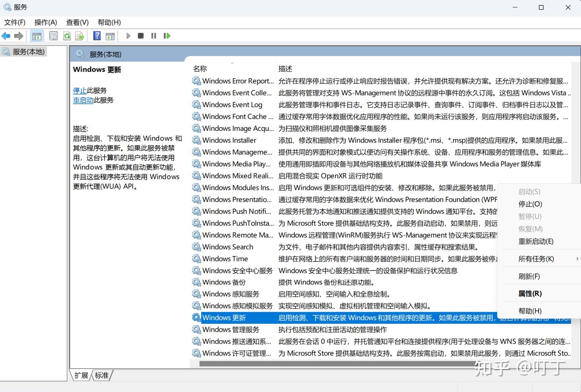Click gear icon of Windows 更新 row
This screenshot has width=581, height=392.
coord(197,318)
